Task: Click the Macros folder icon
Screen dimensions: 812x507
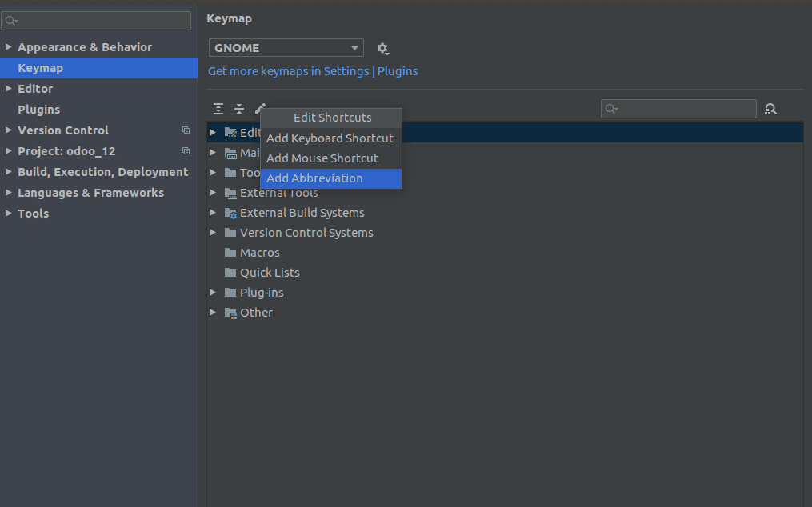Action: [x=230, y=252]
